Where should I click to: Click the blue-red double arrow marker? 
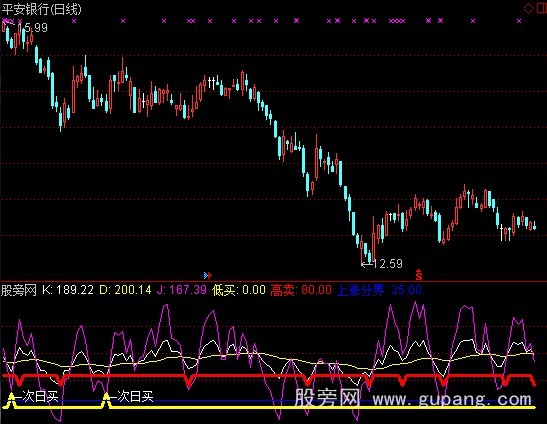pyautogui.click(x=208, y=276)
